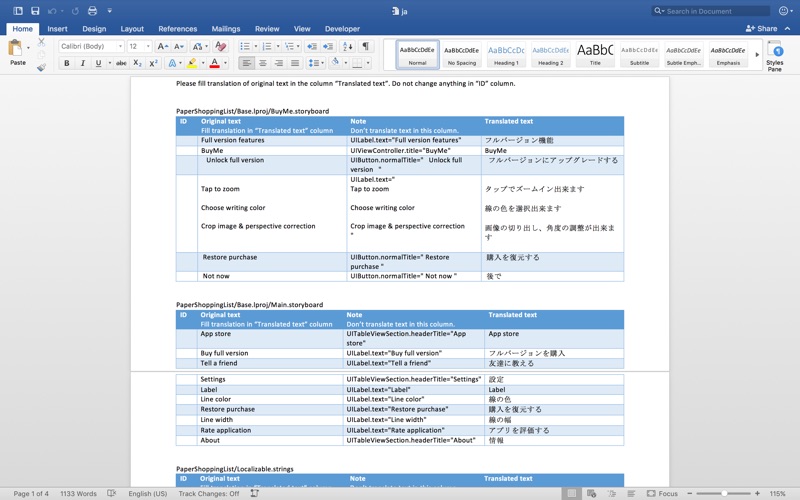Open the References tab
The height and width of the screenshot is (500, 800).
coord(178,29)
